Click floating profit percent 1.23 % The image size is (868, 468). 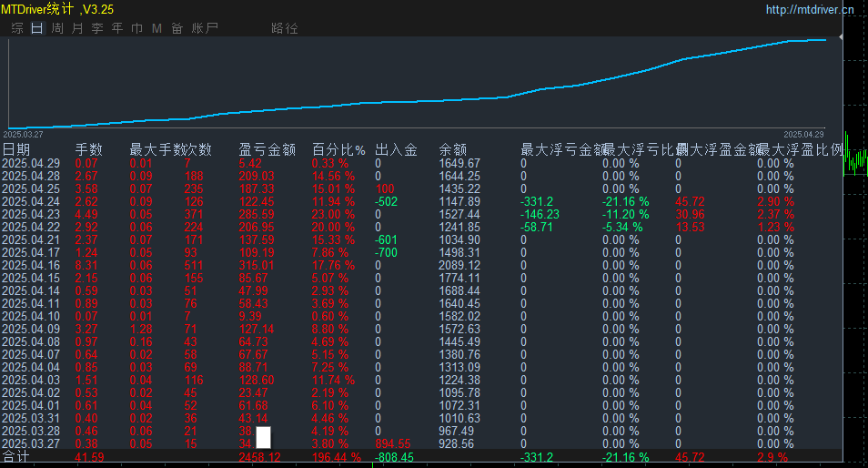click(775, 227)
